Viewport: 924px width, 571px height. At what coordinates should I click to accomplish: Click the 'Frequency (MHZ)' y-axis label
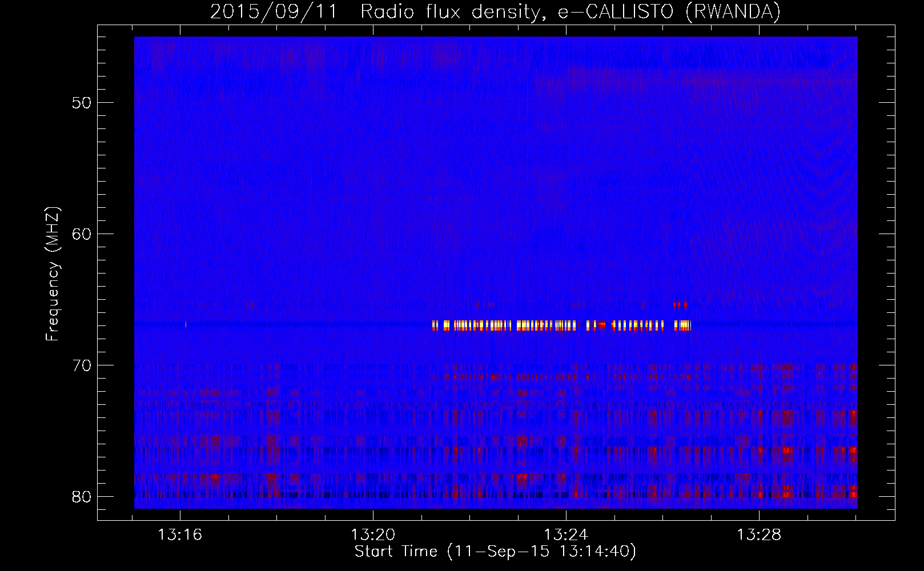point(52,274)
